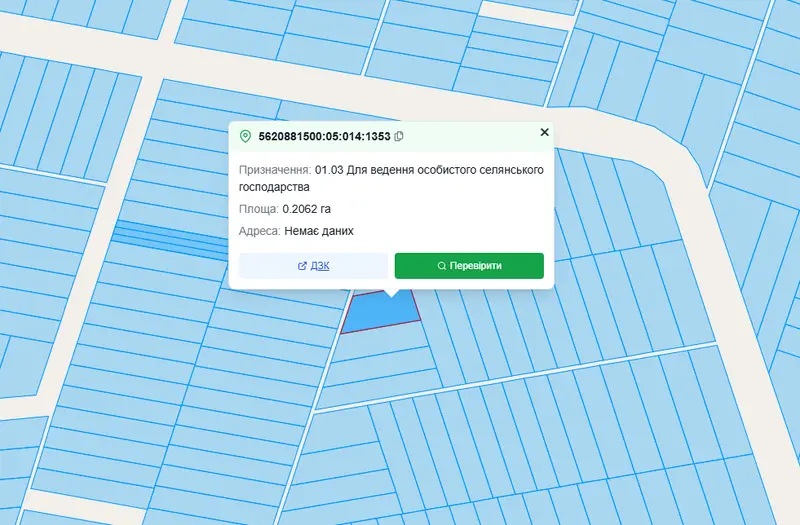Image resolution: width=800 pixels, height=525 pixels.
Task: Click the Адреса label
Action: click(260, 231)
